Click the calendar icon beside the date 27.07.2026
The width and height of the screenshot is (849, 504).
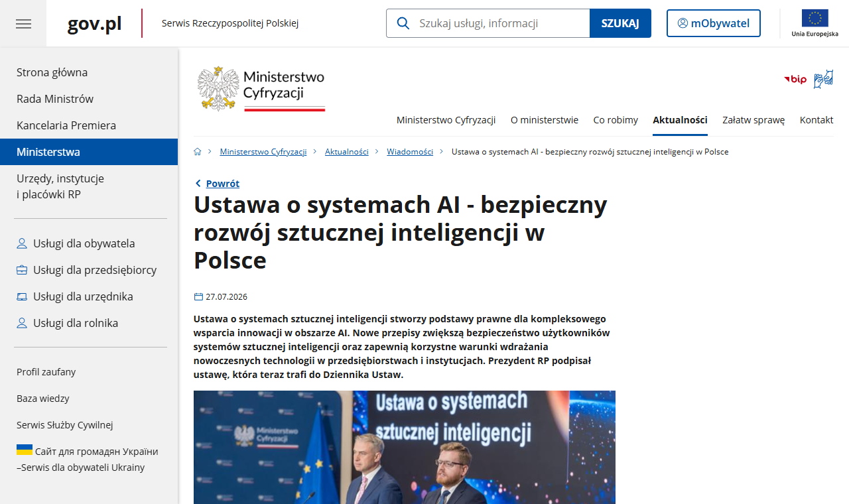pyautogui.click(x=198, y=296)
